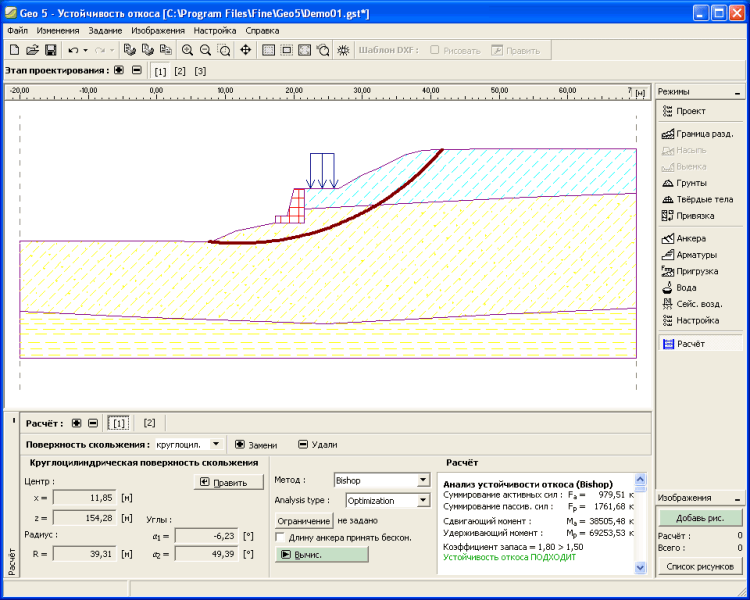Open the Анкера (anchors) mode
Viewport: 750px width, 600px height.
click(x=690, y=238)
